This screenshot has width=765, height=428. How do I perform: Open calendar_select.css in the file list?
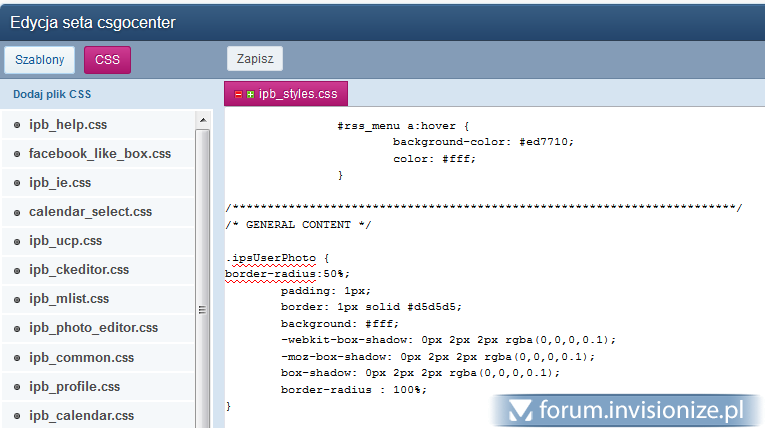click(x=90, y=212)
